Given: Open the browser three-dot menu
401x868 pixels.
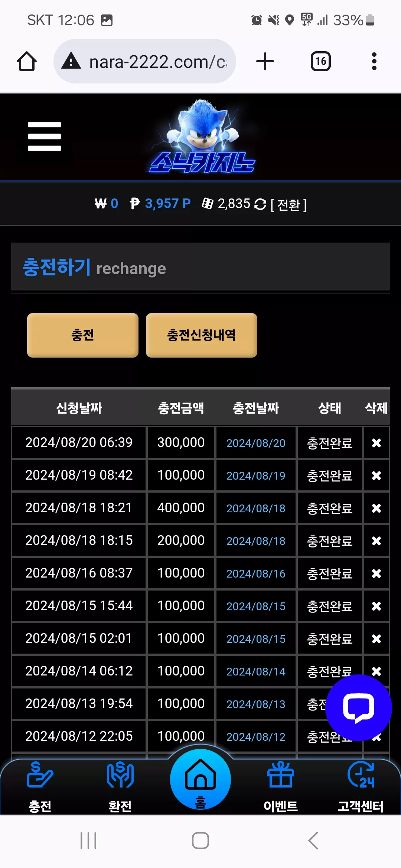Looking at the screenshot, I should 374,61.
